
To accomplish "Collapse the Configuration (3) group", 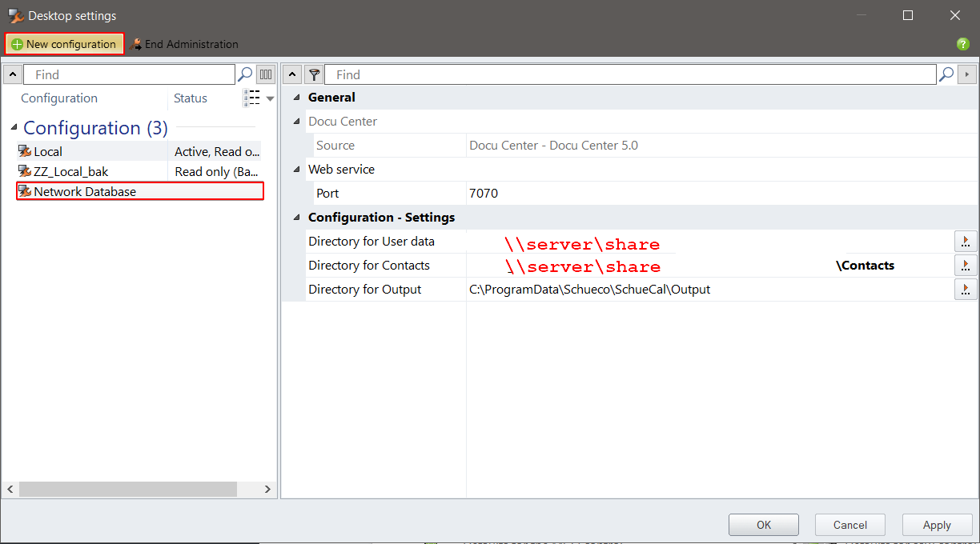I will coord(14,128).
